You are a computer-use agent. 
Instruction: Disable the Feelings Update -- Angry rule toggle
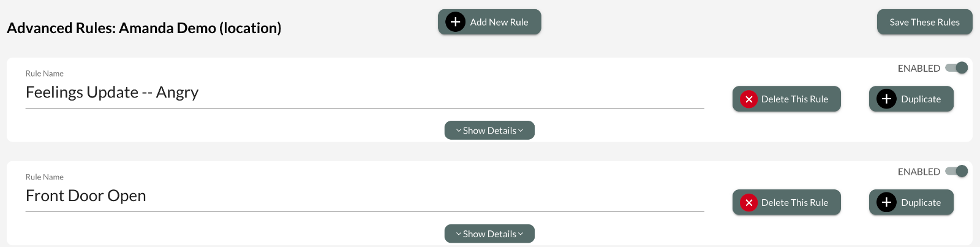(957, 68)
